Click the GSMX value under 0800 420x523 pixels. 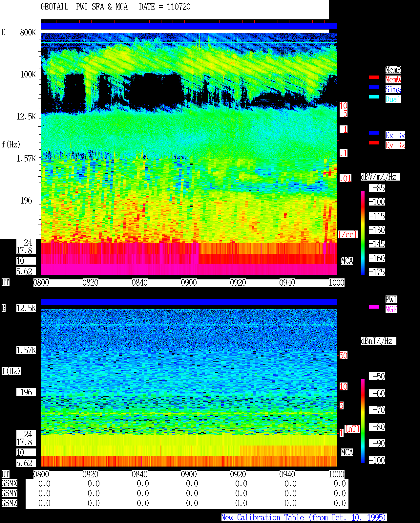coord(44,483)
